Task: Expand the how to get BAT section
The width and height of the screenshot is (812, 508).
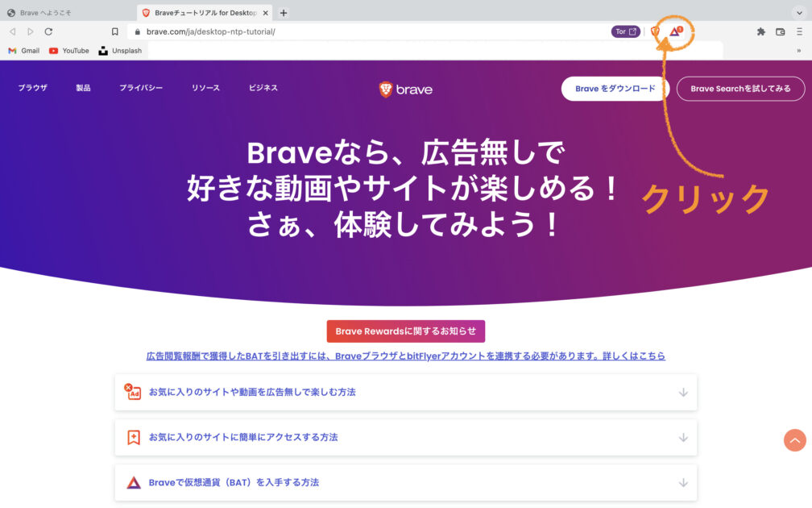Action: pyautogui.click(x=405, y=482)
